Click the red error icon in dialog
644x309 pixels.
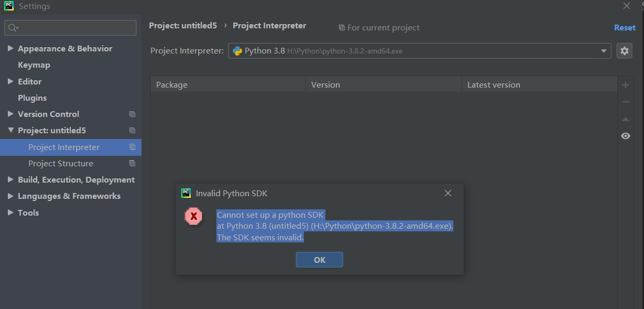pos(193,216)
